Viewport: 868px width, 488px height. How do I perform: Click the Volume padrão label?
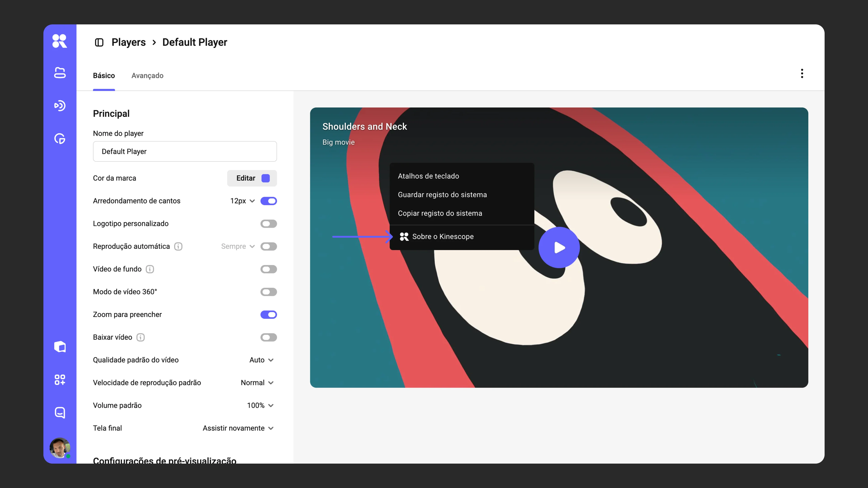(x=117, y=406)
